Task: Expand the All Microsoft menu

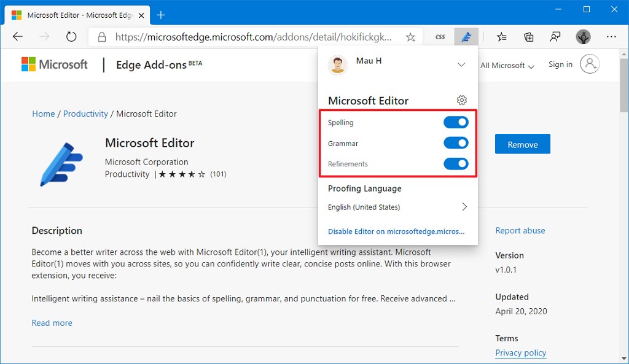Action: [x=508, y=65]
